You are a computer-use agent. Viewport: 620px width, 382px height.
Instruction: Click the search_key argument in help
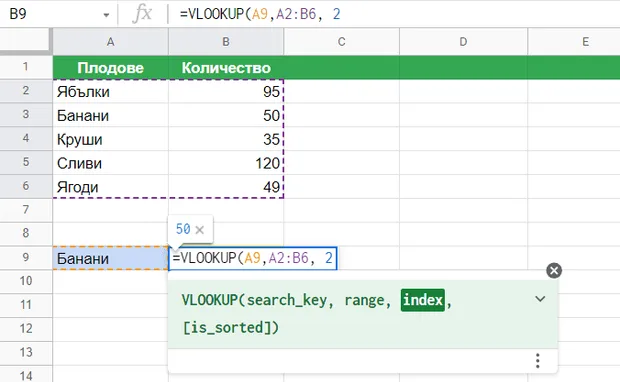(288, 301)
